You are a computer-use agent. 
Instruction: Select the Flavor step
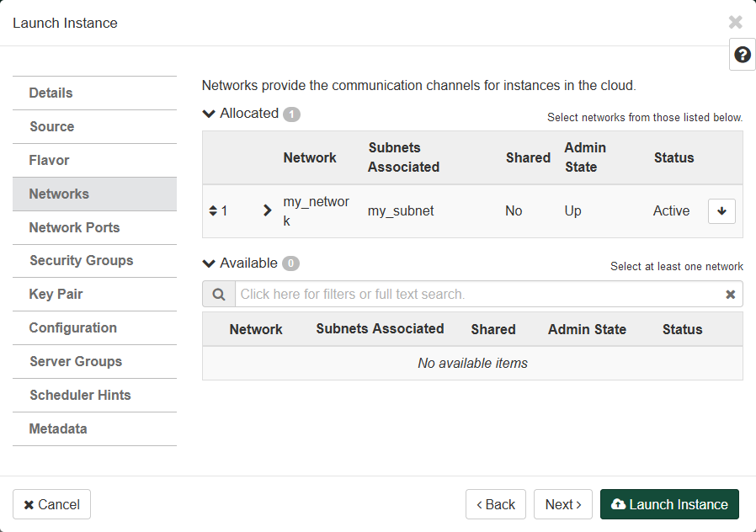(50, 161)
